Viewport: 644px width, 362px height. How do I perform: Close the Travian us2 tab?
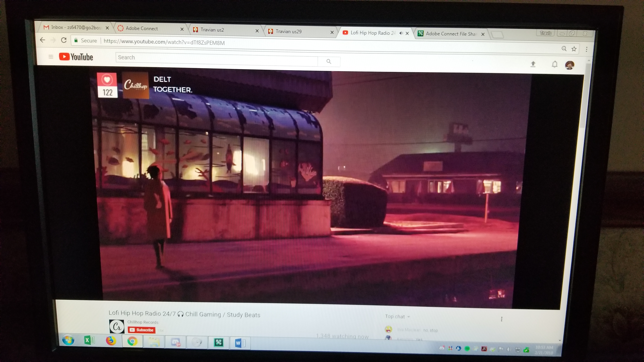[257, 31]
